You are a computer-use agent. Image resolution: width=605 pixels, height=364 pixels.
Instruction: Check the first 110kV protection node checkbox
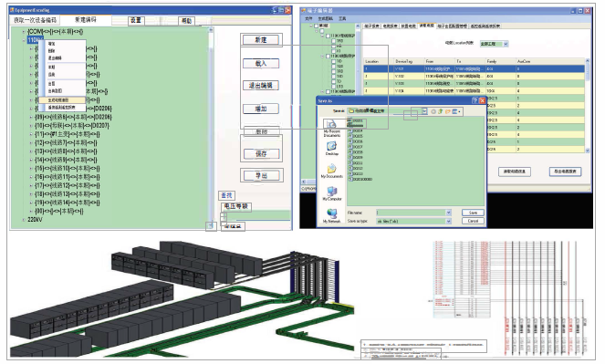(328, 36)
